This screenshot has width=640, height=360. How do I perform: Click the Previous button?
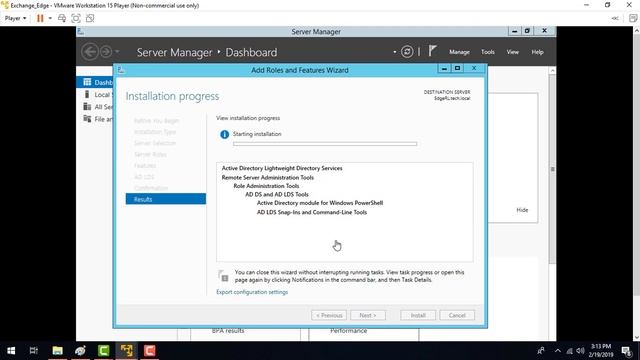click(329, 315)
